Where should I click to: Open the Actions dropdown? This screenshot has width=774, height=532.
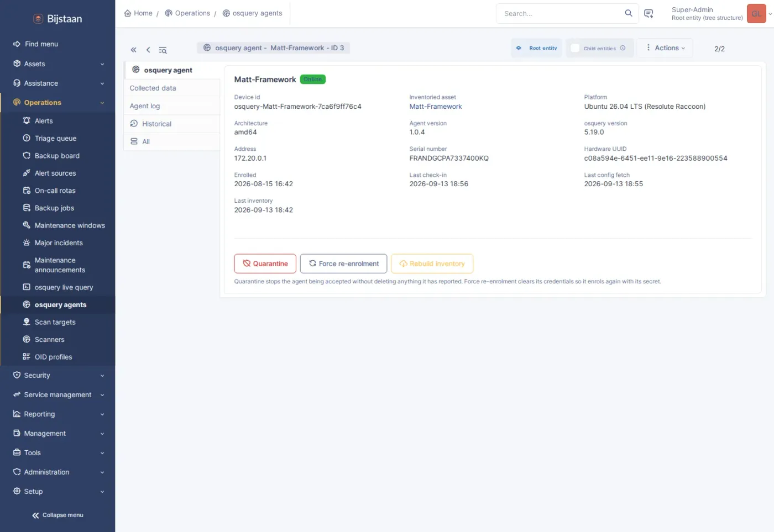click(x=665, y=48)
